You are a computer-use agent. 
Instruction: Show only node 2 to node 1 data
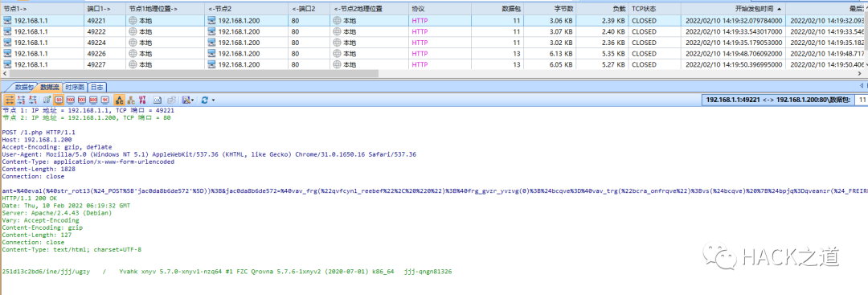33,100
